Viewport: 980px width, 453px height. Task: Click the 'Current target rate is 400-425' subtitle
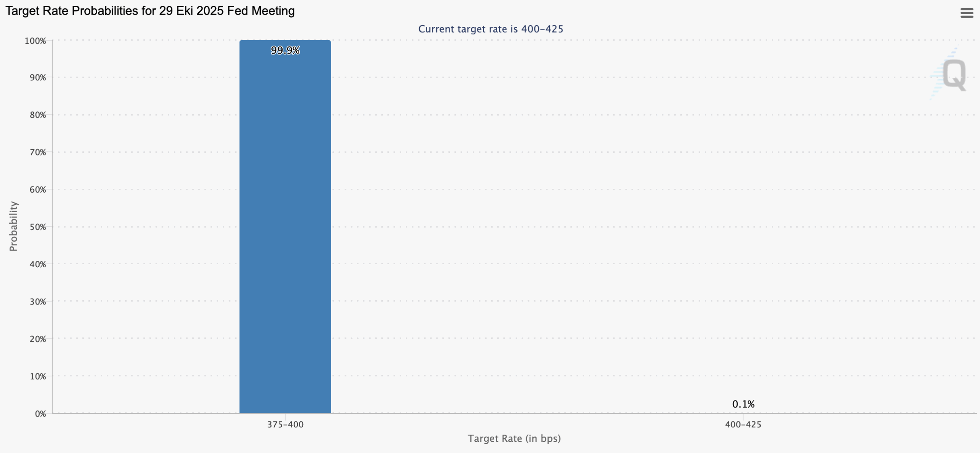click(x=490, y=29)
